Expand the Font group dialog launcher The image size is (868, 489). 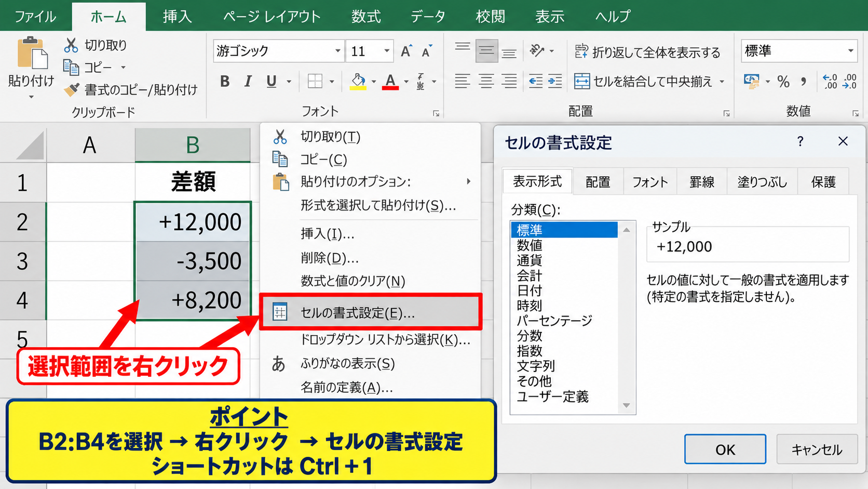(436, 113)
